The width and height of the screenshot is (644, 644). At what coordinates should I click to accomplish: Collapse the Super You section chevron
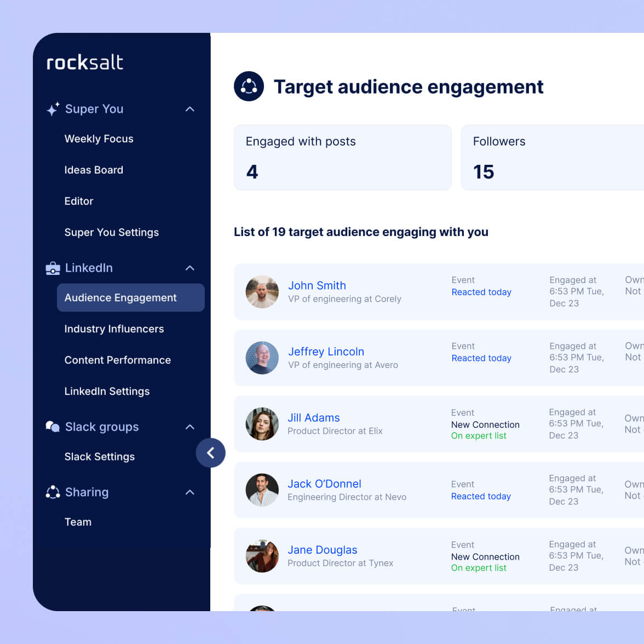[190, 110]
